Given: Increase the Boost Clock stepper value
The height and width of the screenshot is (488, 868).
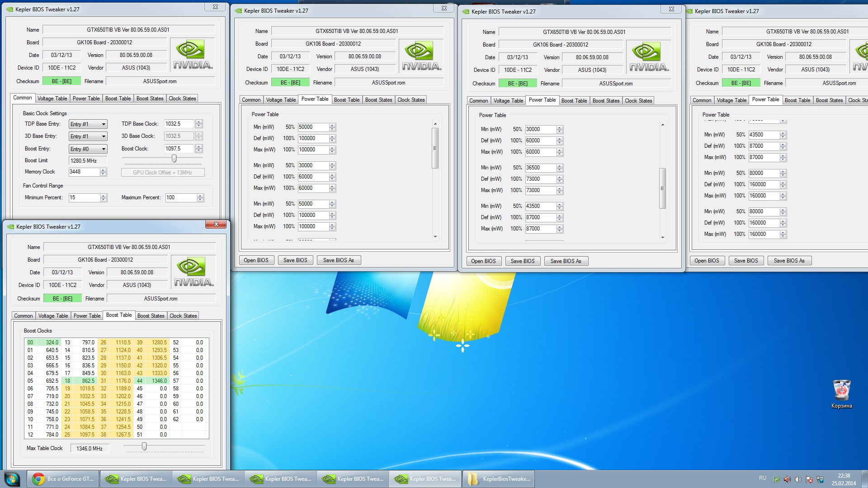Looking at the screenshot, I should click(x=199, y=146).
